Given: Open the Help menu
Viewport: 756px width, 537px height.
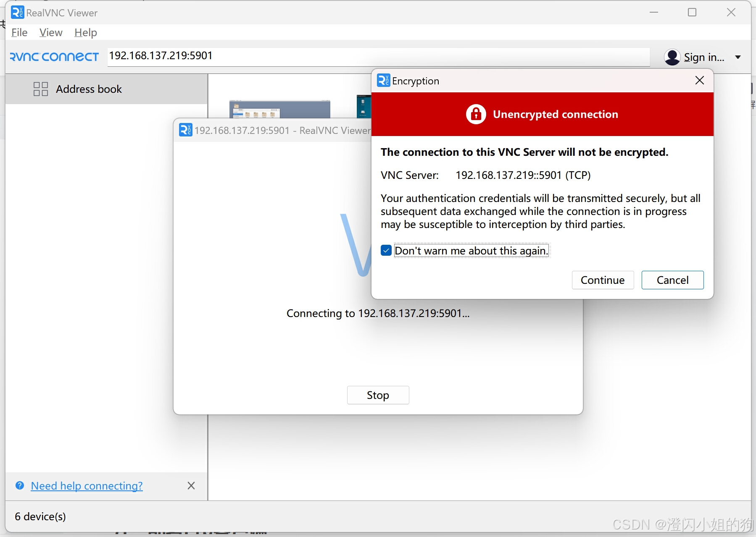Looking at the screenshot, I should click(86, 32).
